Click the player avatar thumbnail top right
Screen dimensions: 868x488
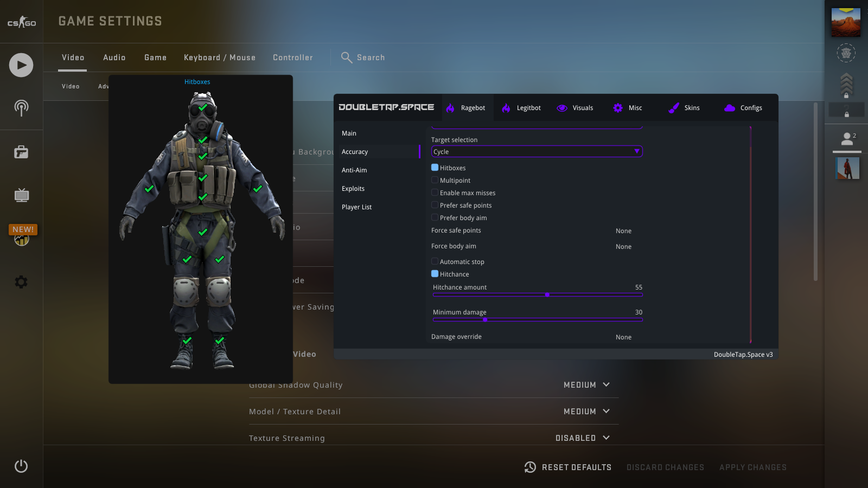(846, 22)
